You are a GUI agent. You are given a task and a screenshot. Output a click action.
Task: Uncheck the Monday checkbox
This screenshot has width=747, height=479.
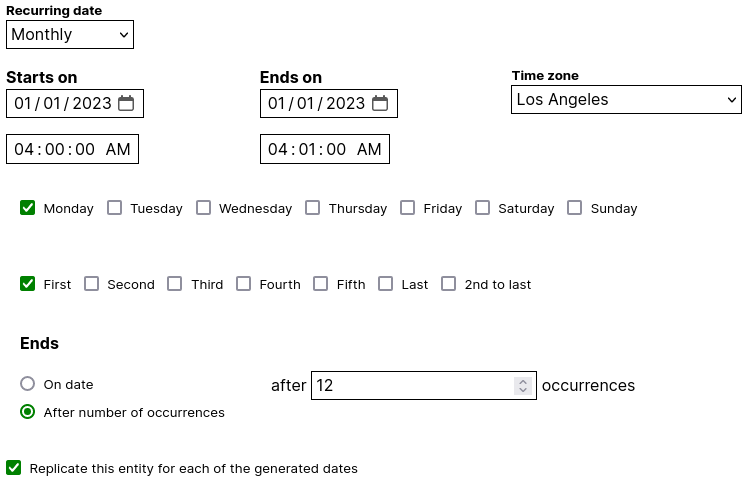coord(28,208)
